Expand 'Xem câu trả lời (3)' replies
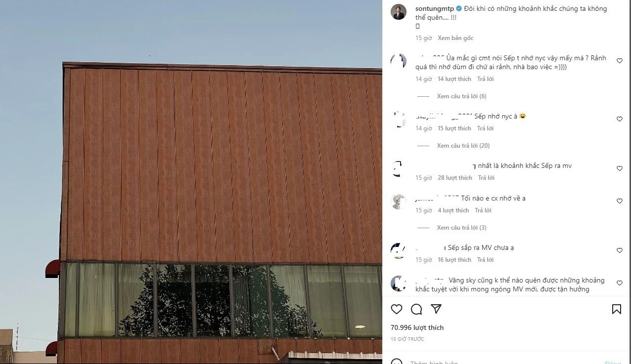The width and height of the screenshot is (631, 364). click(x=461, y=228)
